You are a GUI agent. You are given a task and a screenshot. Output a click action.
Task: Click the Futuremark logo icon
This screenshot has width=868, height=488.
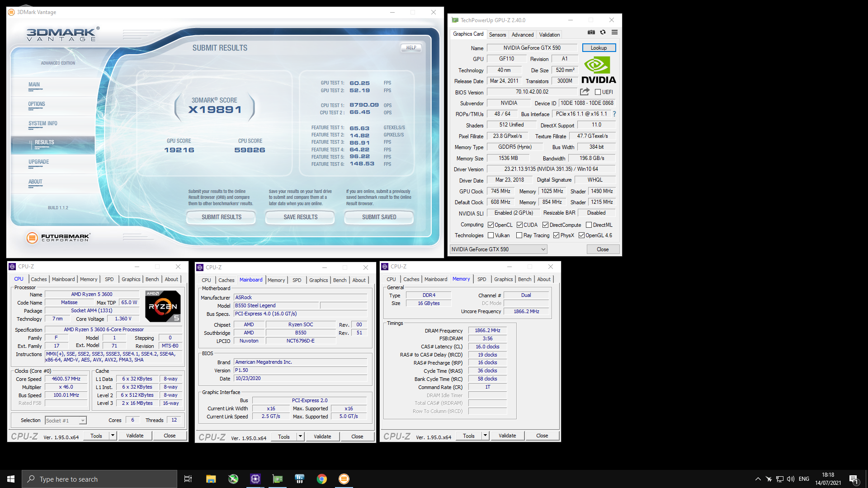[32, 238]
